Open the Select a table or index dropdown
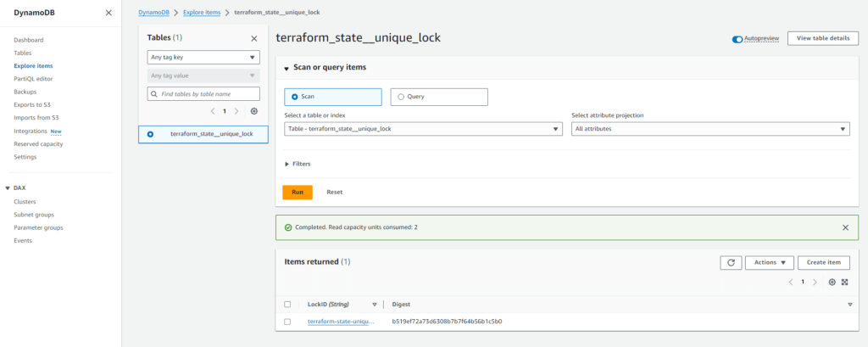 coord(422,129)
